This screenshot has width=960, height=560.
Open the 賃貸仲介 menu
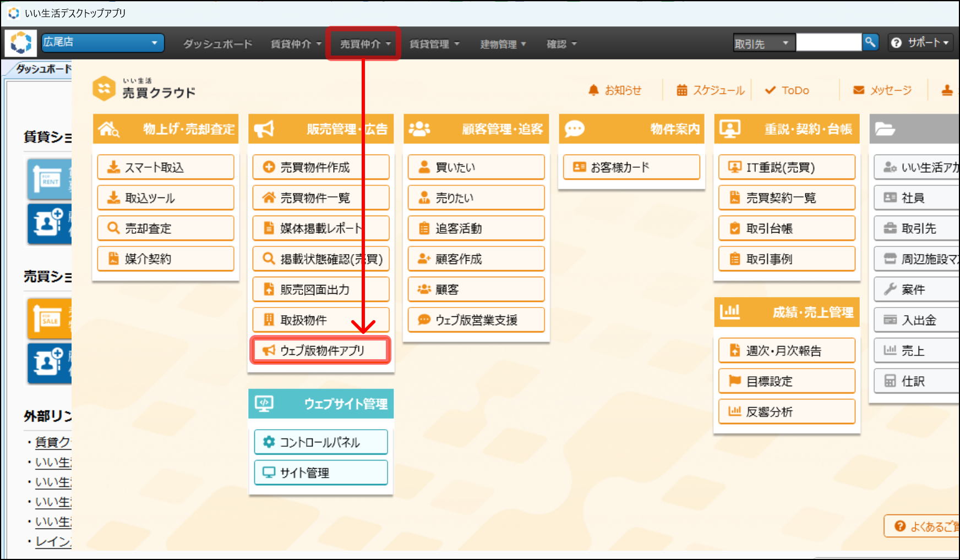(296, 44)
